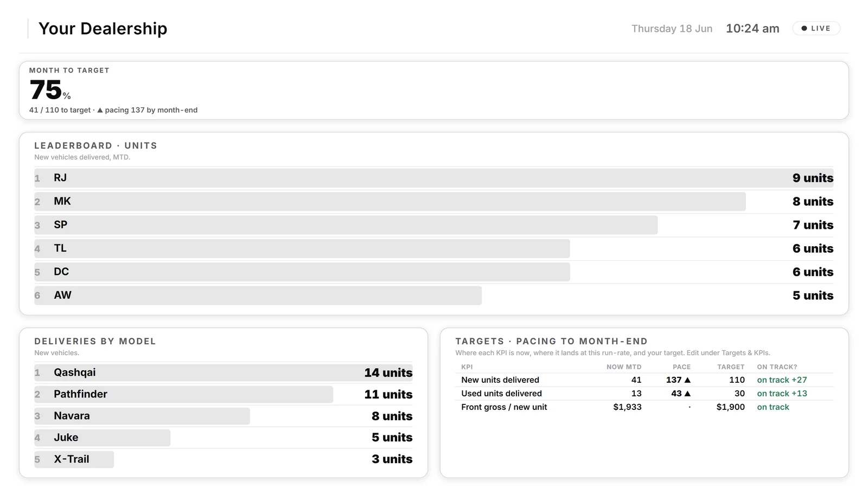Image resolution: width=868 pixels, height=488 pixels.
Task: Click the pacing triangle in month-to-target summary
Action: coord(100,110)
